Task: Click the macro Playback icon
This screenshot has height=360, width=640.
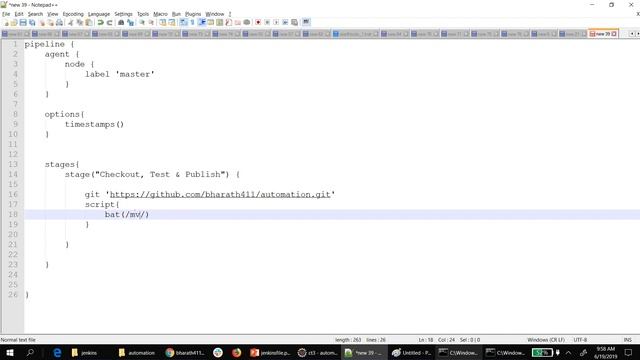Action: [x=276, y=22]
